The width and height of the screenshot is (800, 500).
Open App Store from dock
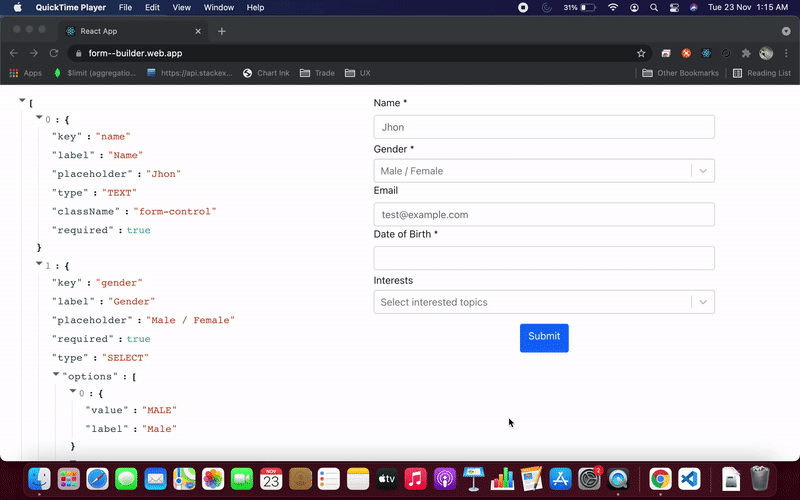tap(560, 480)
